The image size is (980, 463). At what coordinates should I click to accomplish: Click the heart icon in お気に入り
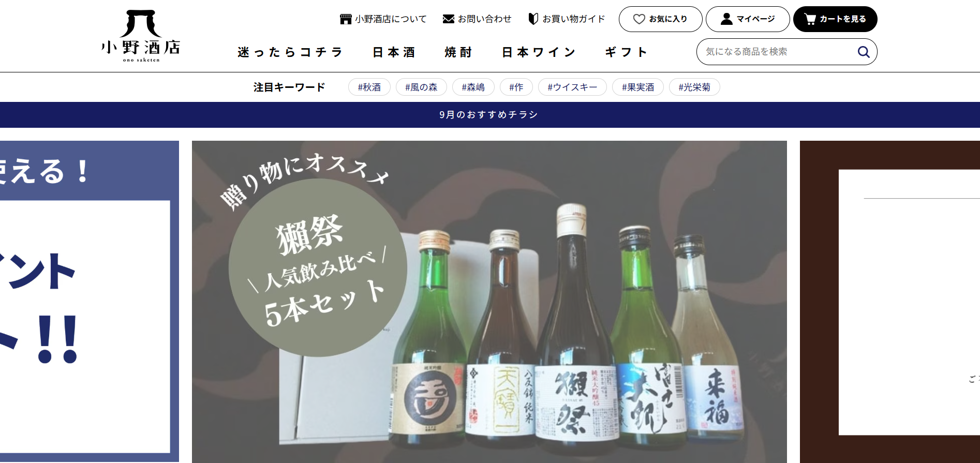(x=639, y=19)
